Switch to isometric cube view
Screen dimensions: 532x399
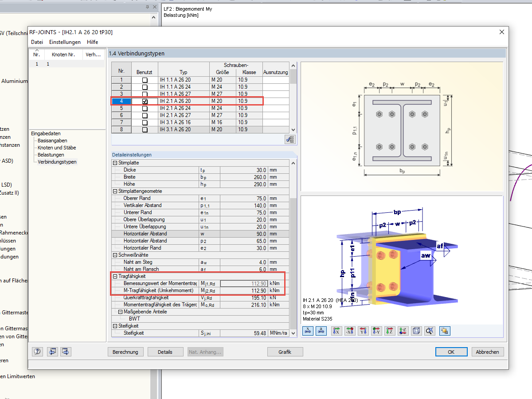pos(416,330)
